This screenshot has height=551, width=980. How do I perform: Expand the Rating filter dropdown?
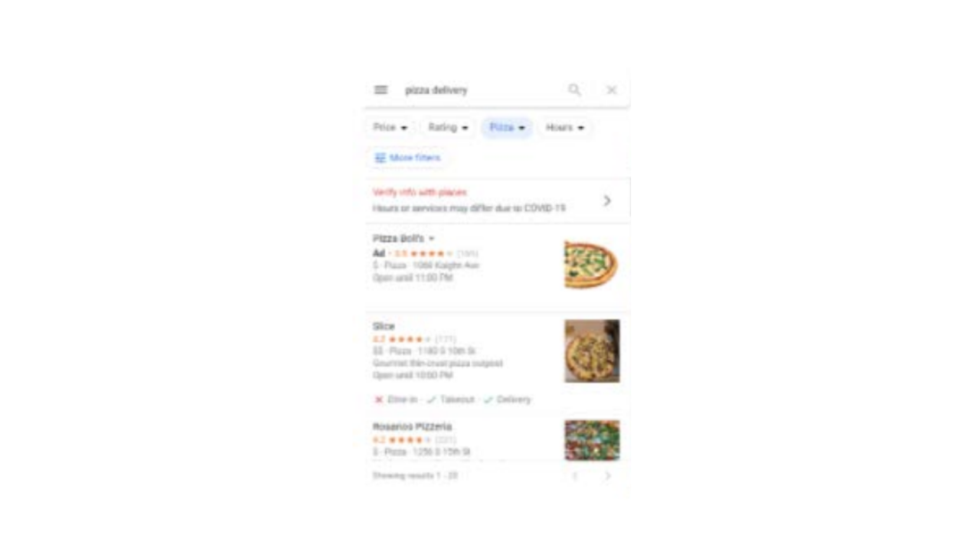click(448, 128)
